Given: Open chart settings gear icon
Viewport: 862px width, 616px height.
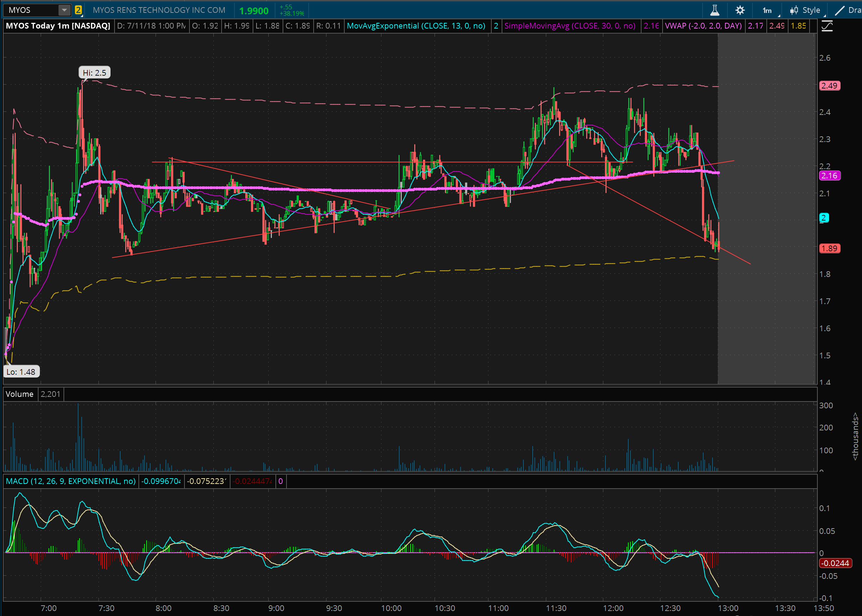Looking at the screenshot, I should (740, 10).
